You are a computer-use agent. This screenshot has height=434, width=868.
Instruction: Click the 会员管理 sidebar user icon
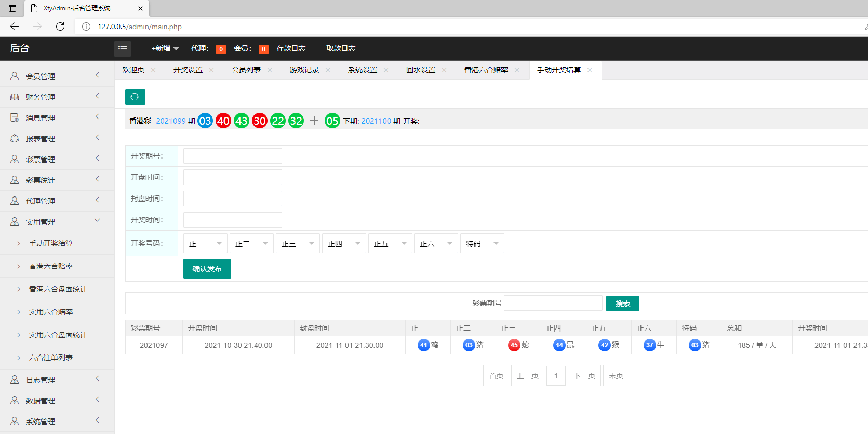(x=15, y=76)
